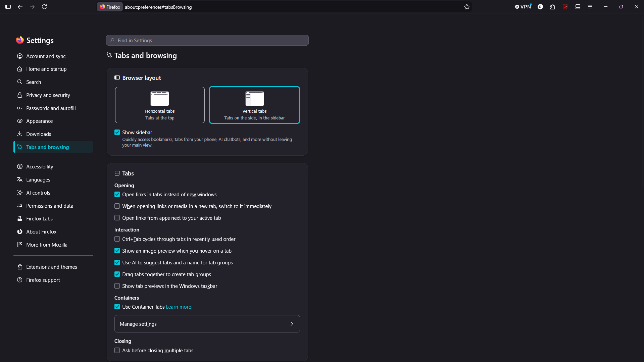Check Ask before closing multiple tabs

117,350
